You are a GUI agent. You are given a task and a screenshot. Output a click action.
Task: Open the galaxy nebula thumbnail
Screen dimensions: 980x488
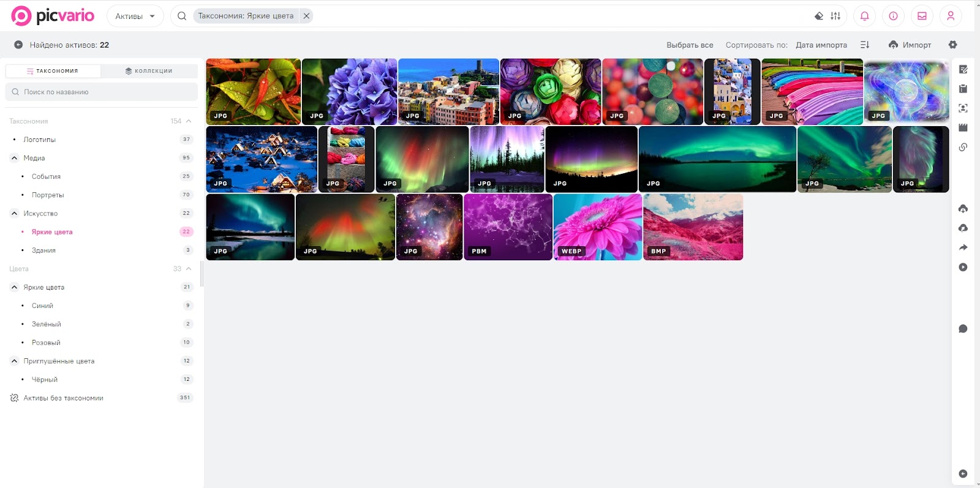[x=429, y=227]
